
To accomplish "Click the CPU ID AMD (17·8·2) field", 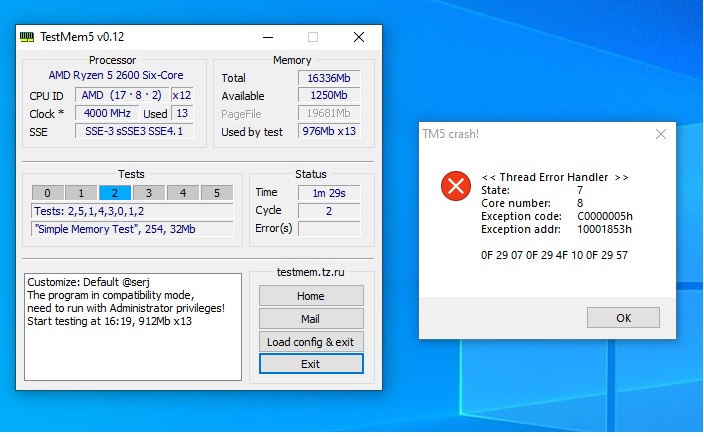I will pyautogui.click(x=122, y=95).
